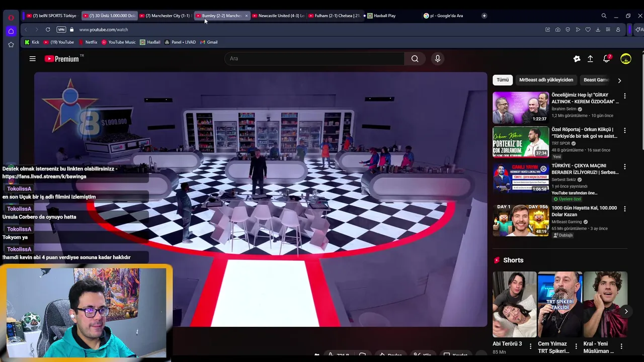Switch to the pl - Google'da Ara tab
Screen dimensions: 644x362
tap(447, 16)
